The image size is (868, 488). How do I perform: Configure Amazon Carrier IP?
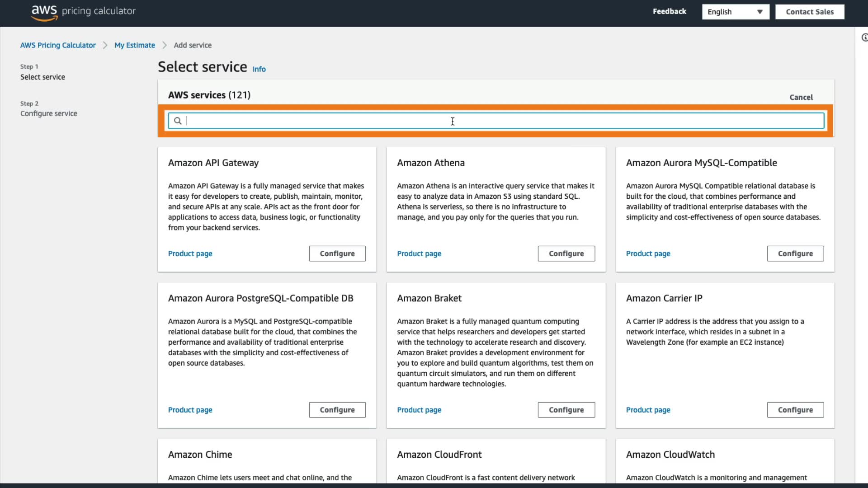point(795,410)
